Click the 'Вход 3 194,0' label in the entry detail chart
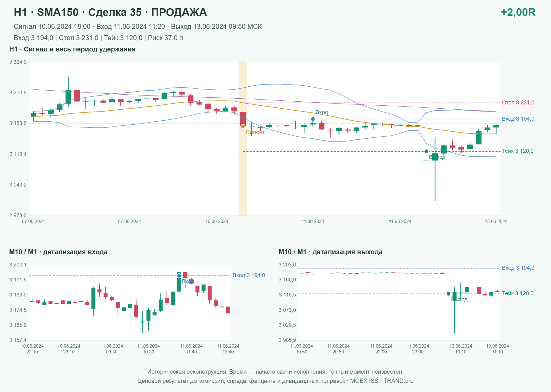This screenshot has width=551, height=392. coord(249,275)
